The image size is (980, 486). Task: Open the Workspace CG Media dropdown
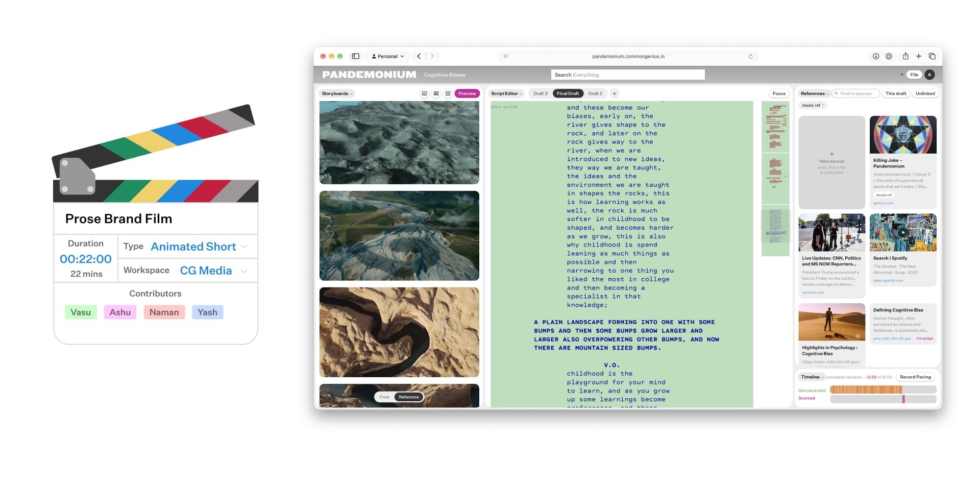213,271
